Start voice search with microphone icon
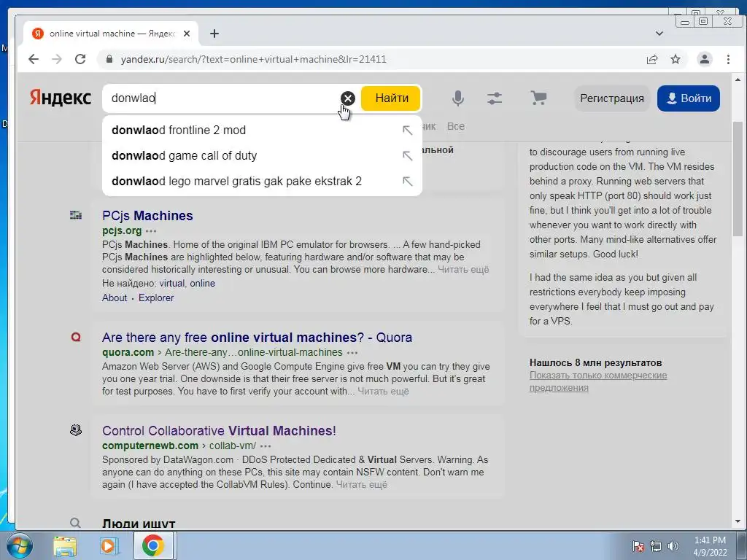 pyautogui.click(x=458, y=98)
